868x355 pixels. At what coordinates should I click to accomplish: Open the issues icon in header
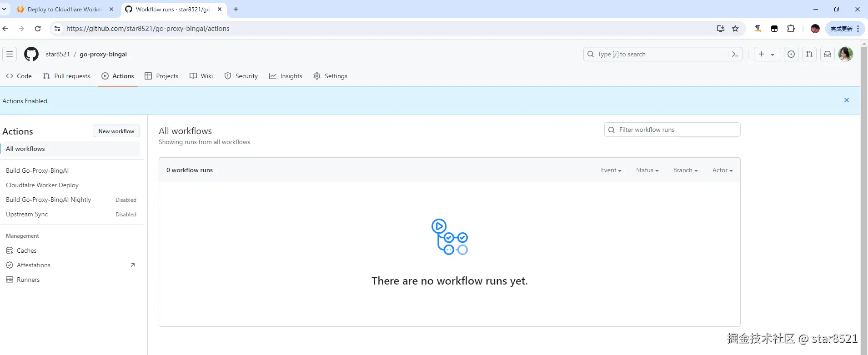click(791, 54)
